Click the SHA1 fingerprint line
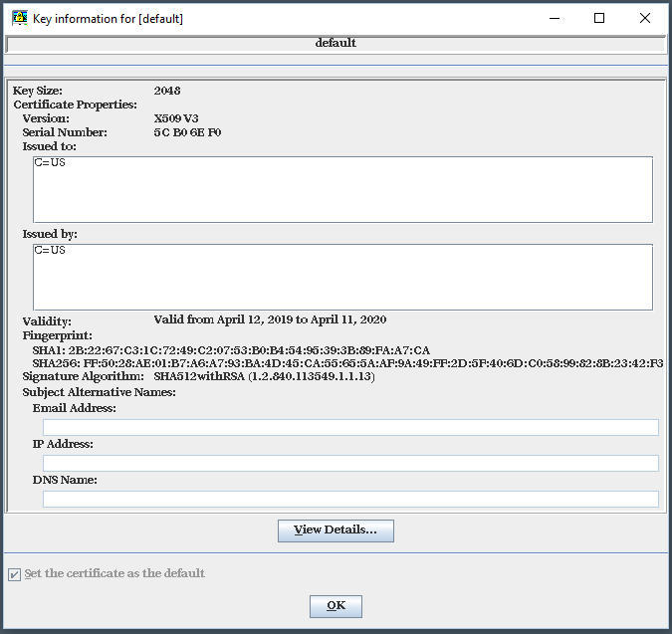Image resolution: width=672 pixels, height=634 pixels. [231, 350]
